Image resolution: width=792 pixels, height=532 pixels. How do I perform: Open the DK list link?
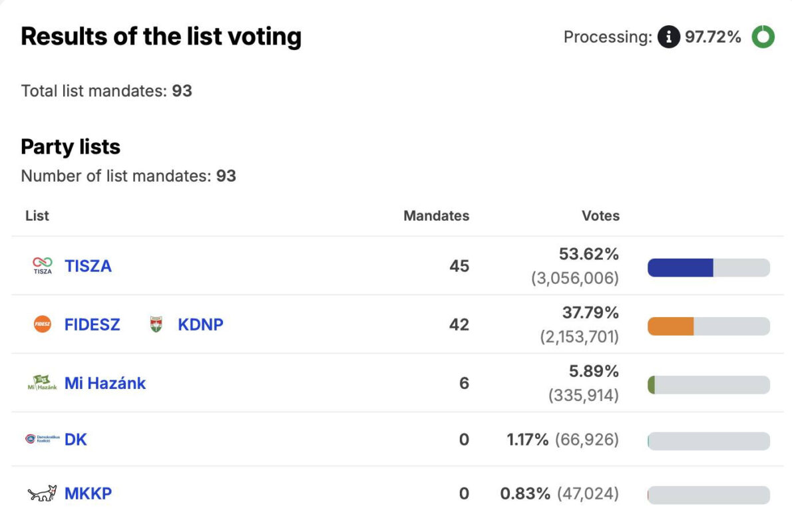[76, 439]
